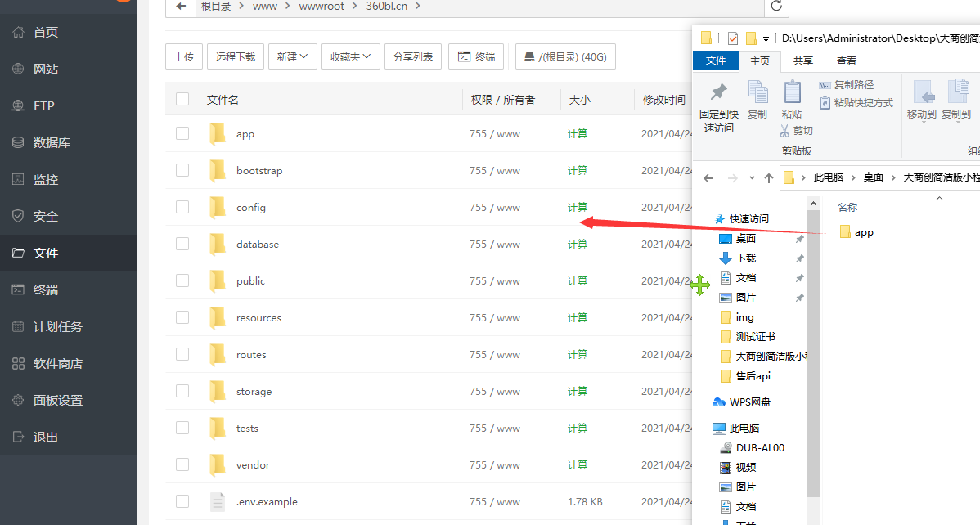Click the up arrow in Explorer navigation
Screen dimensions: 980x525
coord(768,178)
